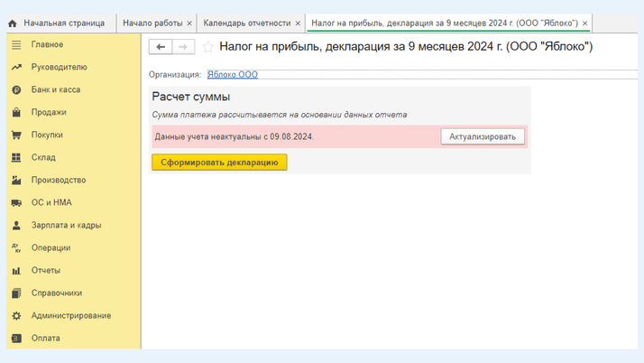The height and width of the screenshot is (363, 644).
Task: Click the Склад grid icon
Action: 16,157
